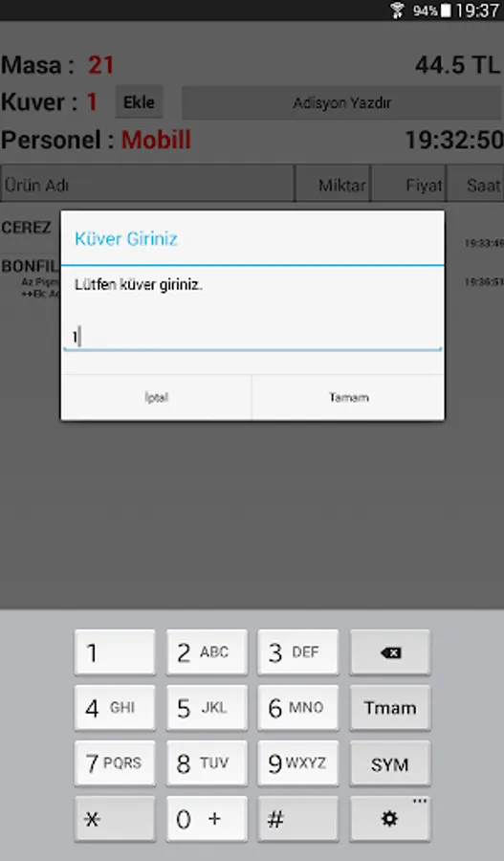
Task: Tap the asterisk key on the keypad
Action: (x=115, y=819)
